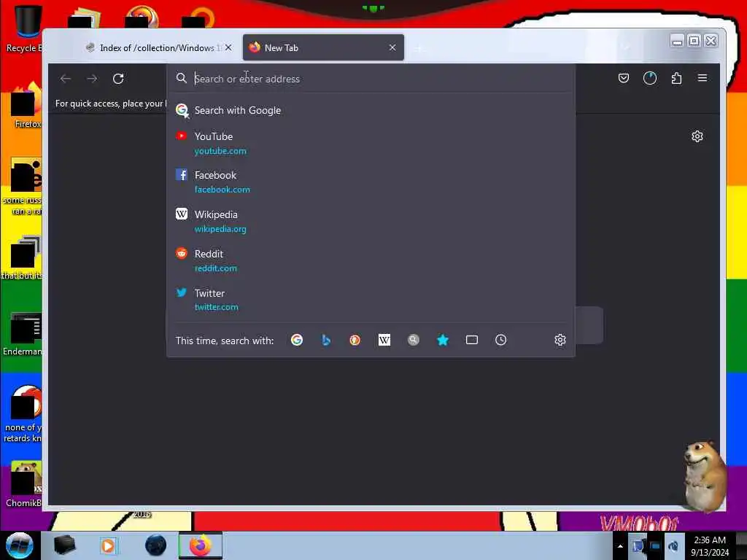Show hidden system tray icons arrow
747x560 pixels.
[620, 546]
